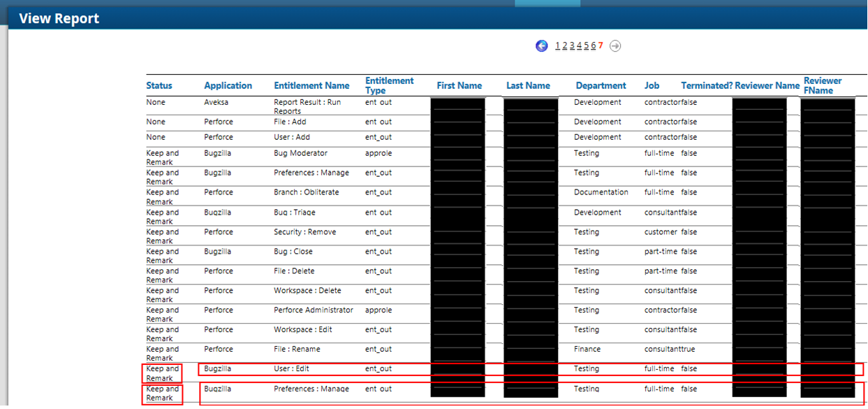Sort by First Name column
This screenshot has width=868, height=409.
(x=459, y=86)
